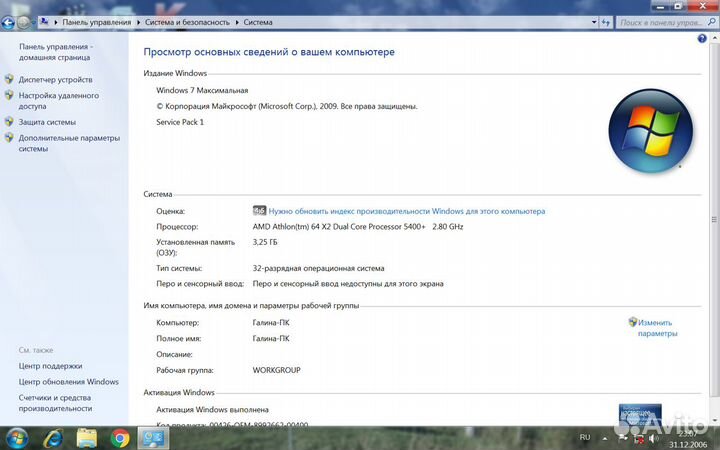Viewport: 720px width, 450px height.
Task: Click the Help question mark icon
Action: [702, 38]
